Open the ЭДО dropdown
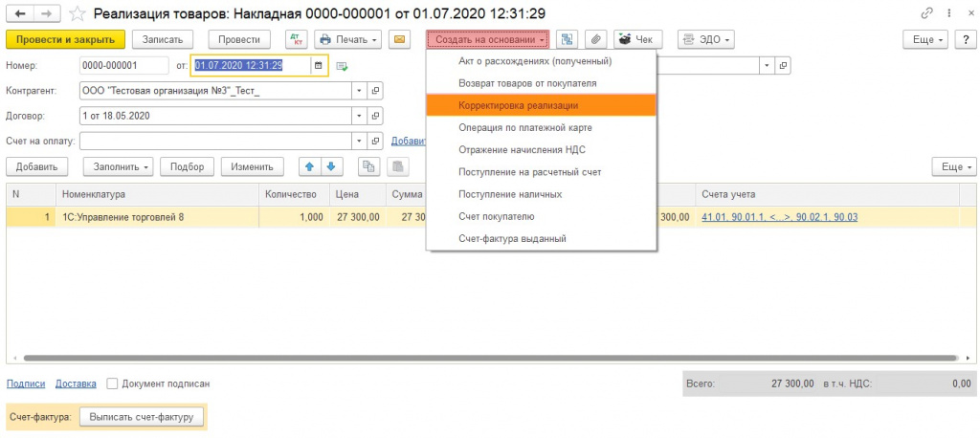980x438 pixels. pyautogui.click(x=705, y=39)
